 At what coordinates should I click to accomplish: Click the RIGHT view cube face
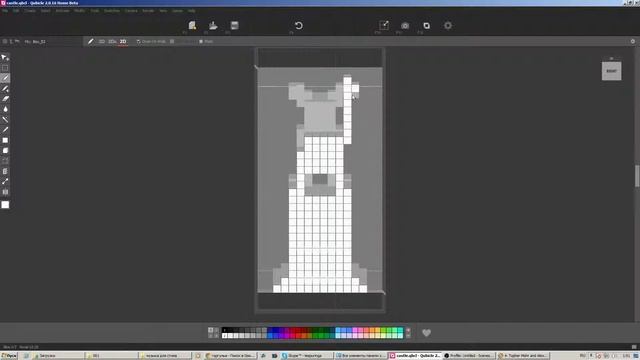click(x=611, y=71)
